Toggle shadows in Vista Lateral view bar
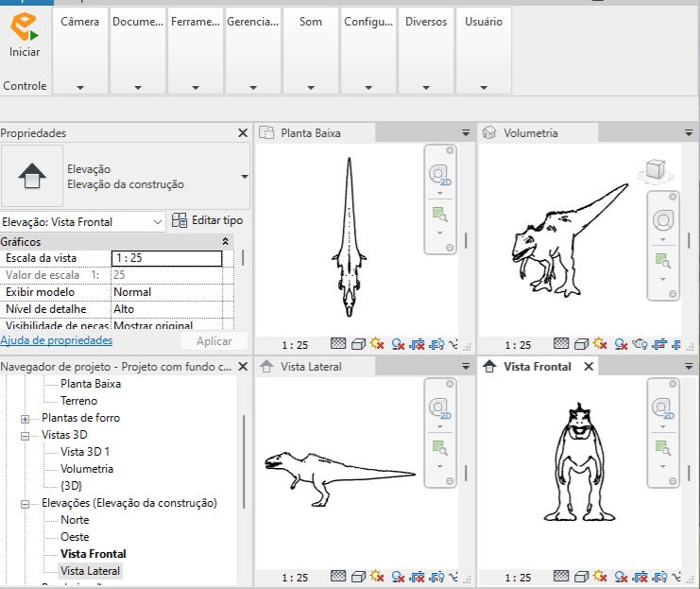The image size is (700, 589). [398, 577]
